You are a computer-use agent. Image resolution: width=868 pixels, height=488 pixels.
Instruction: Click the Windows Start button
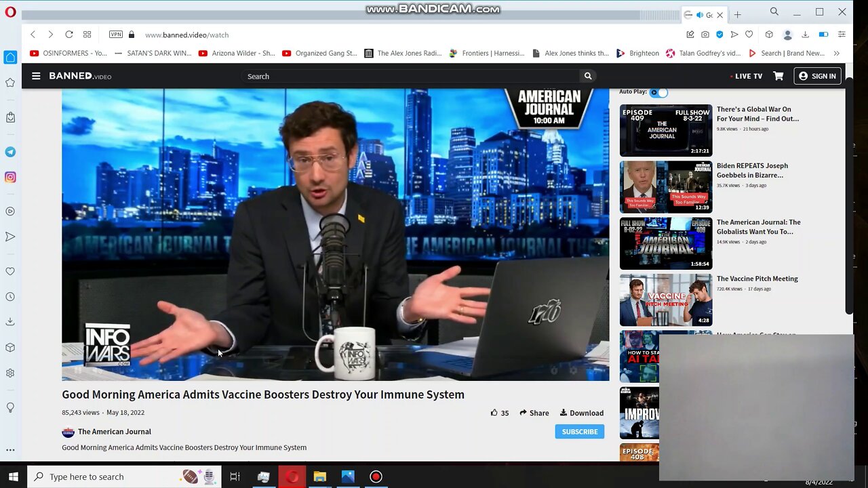click(x=13, y=476)
